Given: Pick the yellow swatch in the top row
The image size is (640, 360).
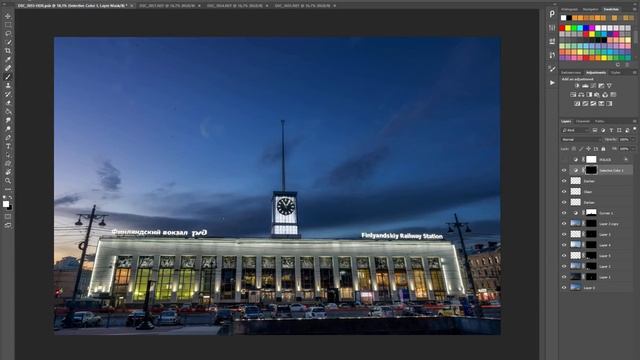Looking at the screenshot, I should tap(568, 28).
